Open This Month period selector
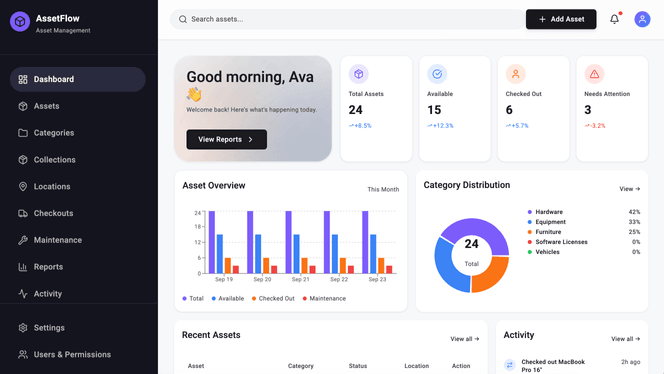This screenshot has width=664, height=374. pos(383,189)
